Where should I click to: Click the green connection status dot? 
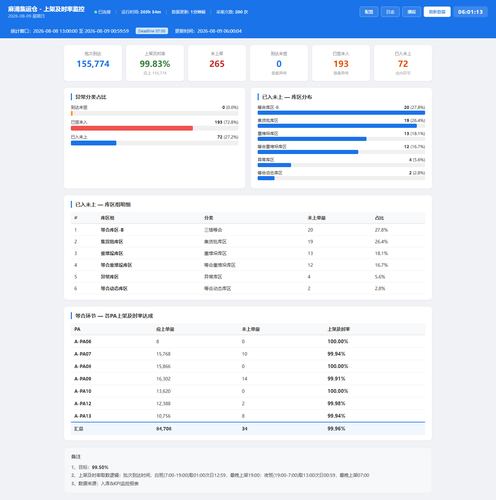(95, 12)
